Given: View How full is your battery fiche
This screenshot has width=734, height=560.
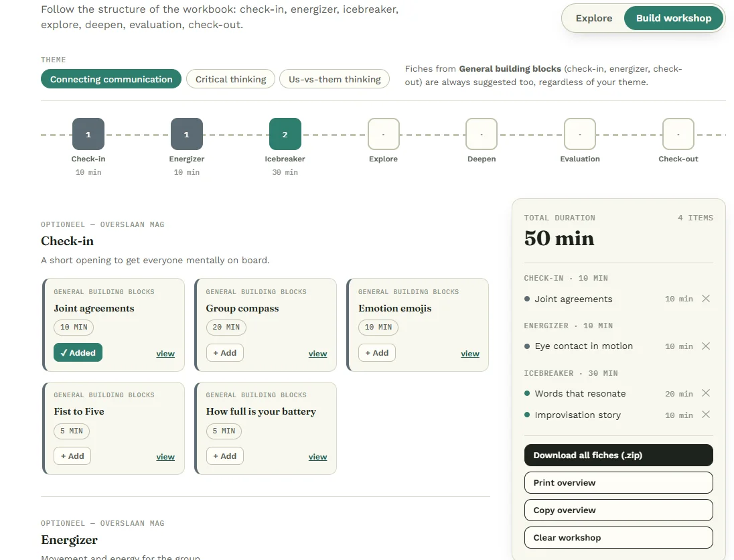Looking at the screenshot, I should coord(317,457).
